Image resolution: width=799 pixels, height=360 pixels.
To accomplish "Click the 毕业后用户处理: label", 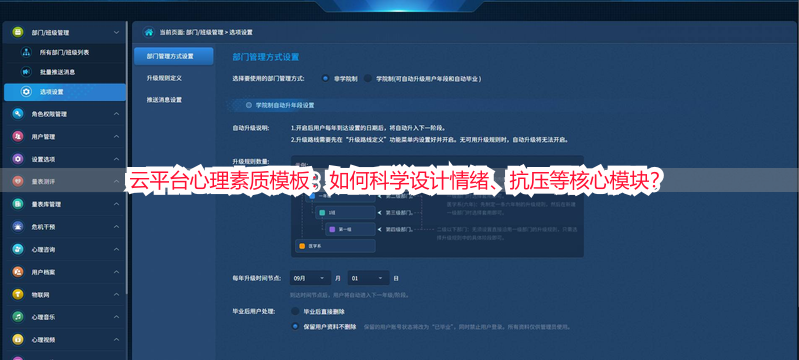I will click(253, 311).
